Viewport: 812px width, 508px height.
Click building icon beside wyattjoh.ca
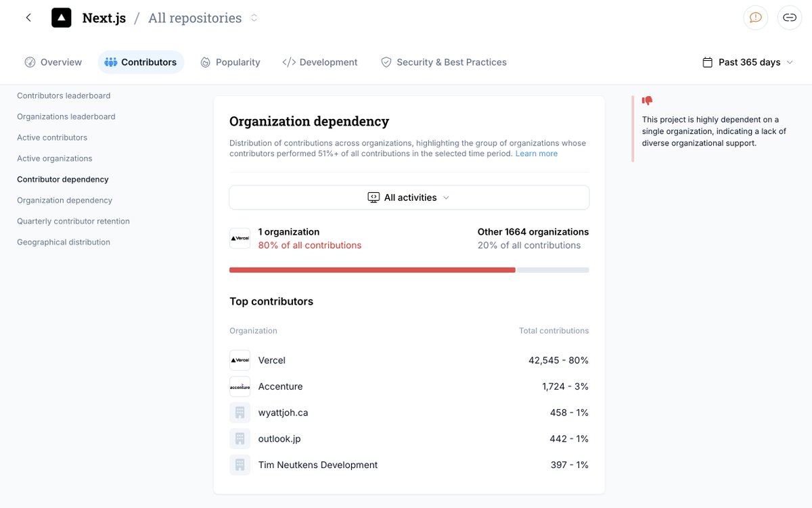point(240,413)
